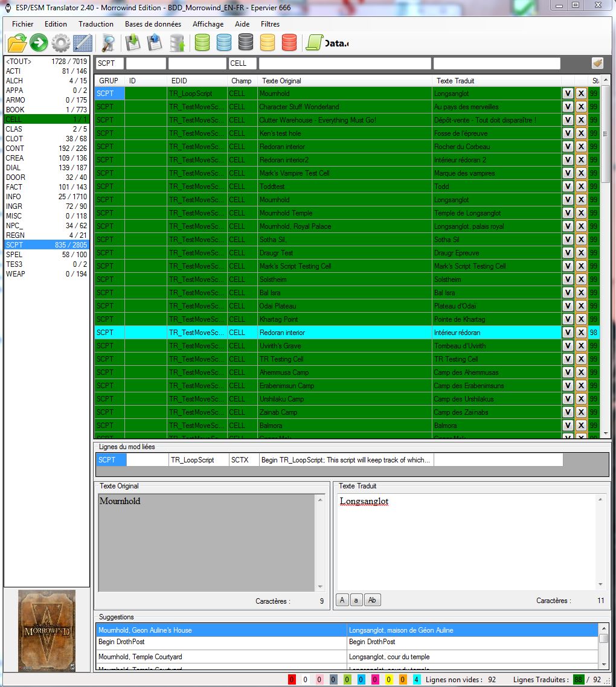The height and width of the screenshot is (687, 616).
Task: Open the Edition menu
Action: [x=56, y=24]
